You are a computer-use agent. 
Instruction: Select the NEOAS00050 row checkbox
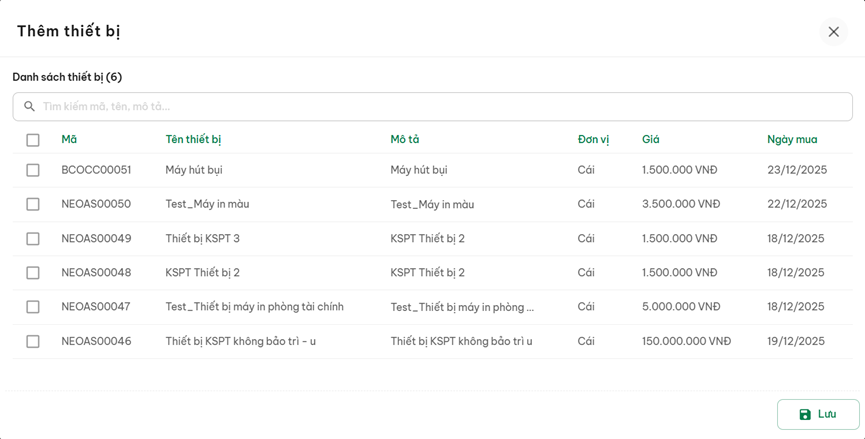pos(33,205)
